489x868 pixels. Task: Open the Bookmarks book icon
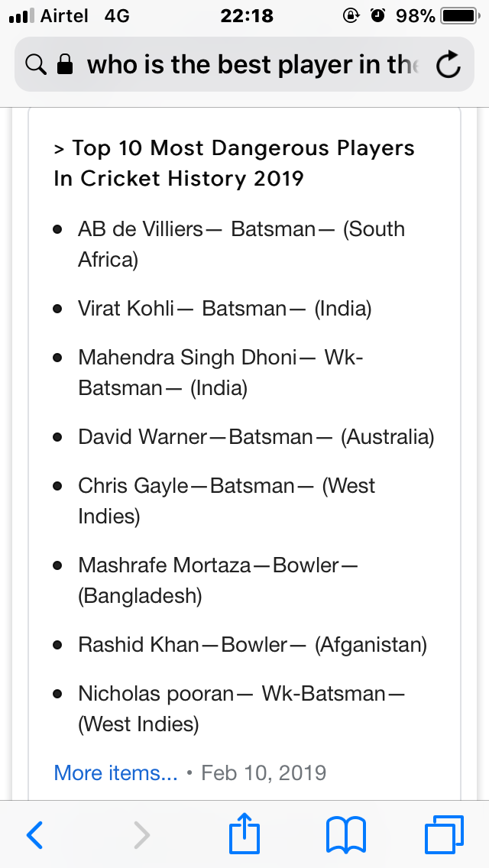[x=346, y=835]
